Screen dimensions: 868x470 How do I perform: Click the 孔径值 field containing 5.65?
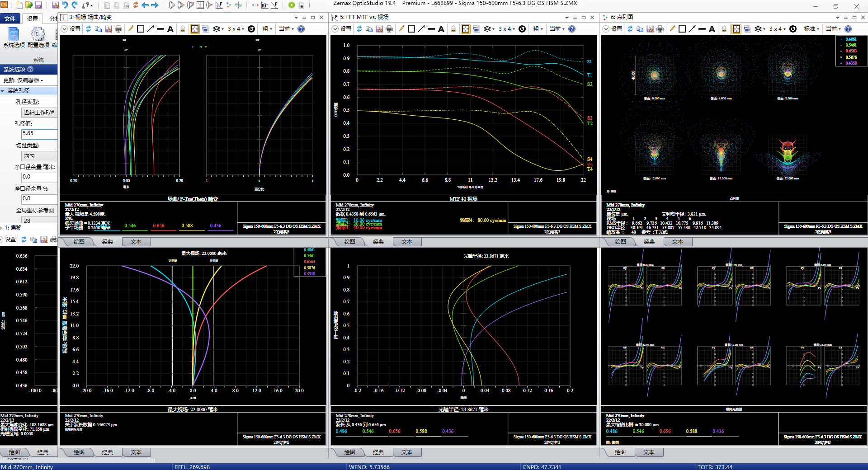[39, 134]
